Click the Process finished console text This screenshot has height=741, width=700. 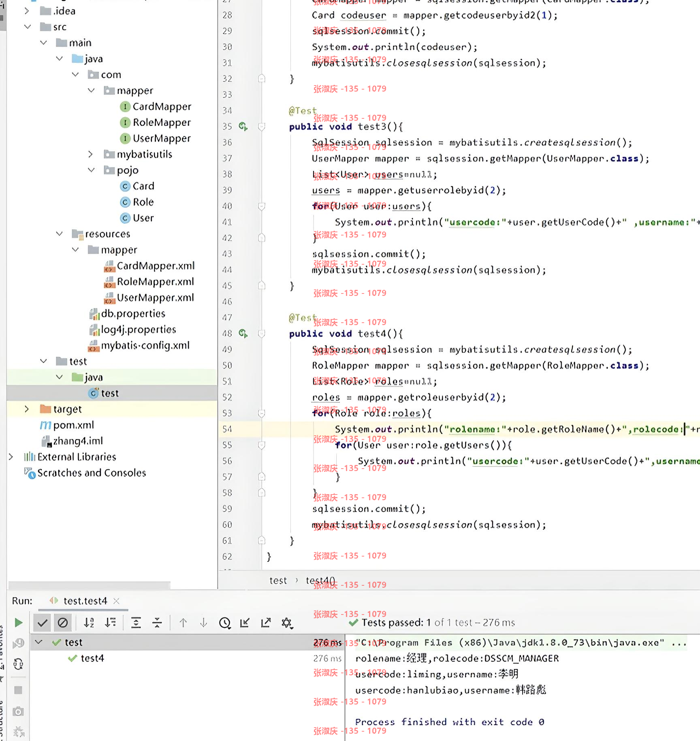(x=450, y=722)
